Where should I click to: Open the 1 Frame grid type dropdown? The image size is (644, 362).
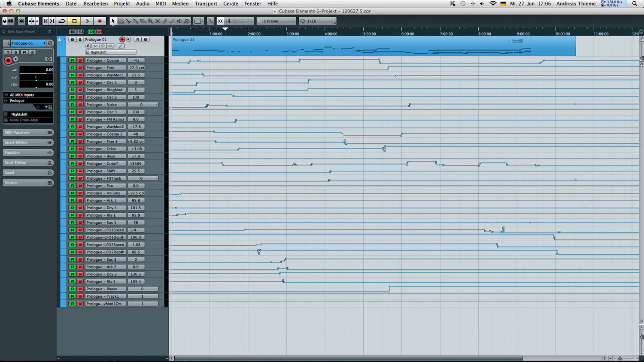point(276,21)
